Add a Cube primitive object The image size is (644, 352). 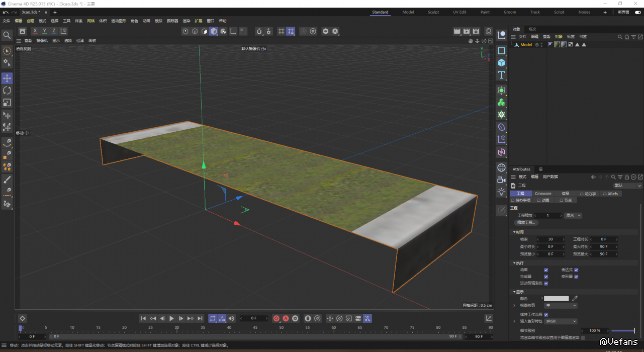pyautogui.click(x=501, y=63)
